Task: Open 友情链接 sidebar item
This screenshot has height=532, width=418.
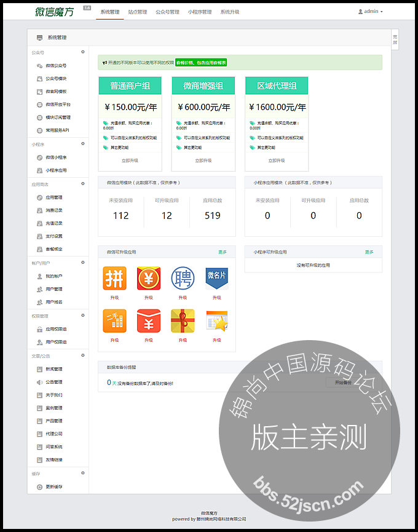Action: pyautogui.click(x=54, y=459)
